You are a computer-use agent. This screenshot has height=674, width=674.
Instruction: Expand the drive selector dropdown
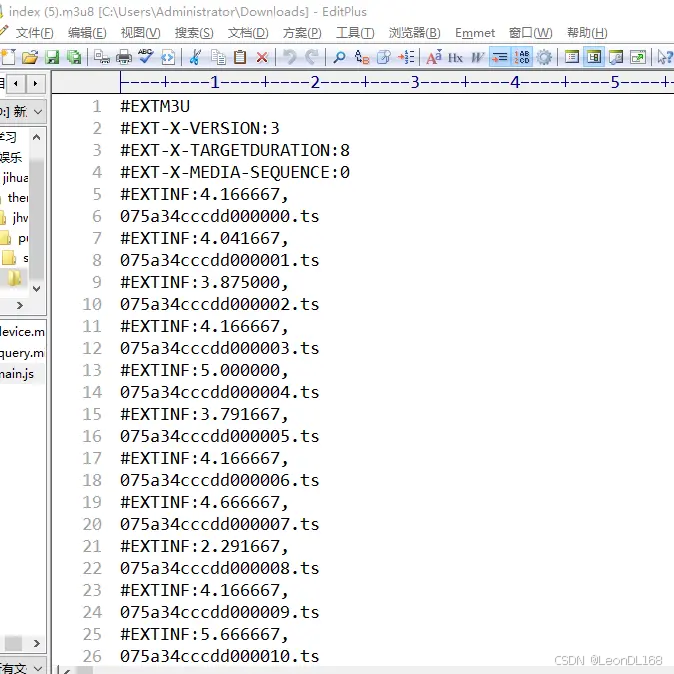pyautogui.click(x=38, y=112)
